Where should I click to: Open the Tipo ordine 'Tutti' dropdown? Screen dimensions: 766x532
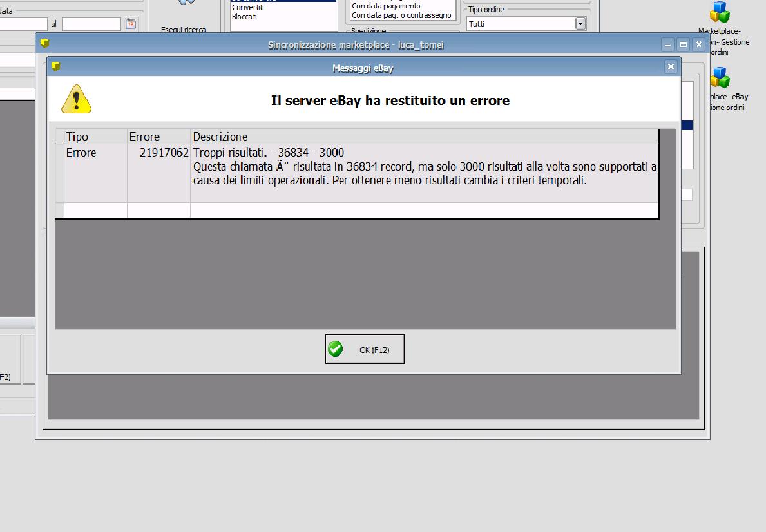(x=580, y=23)
